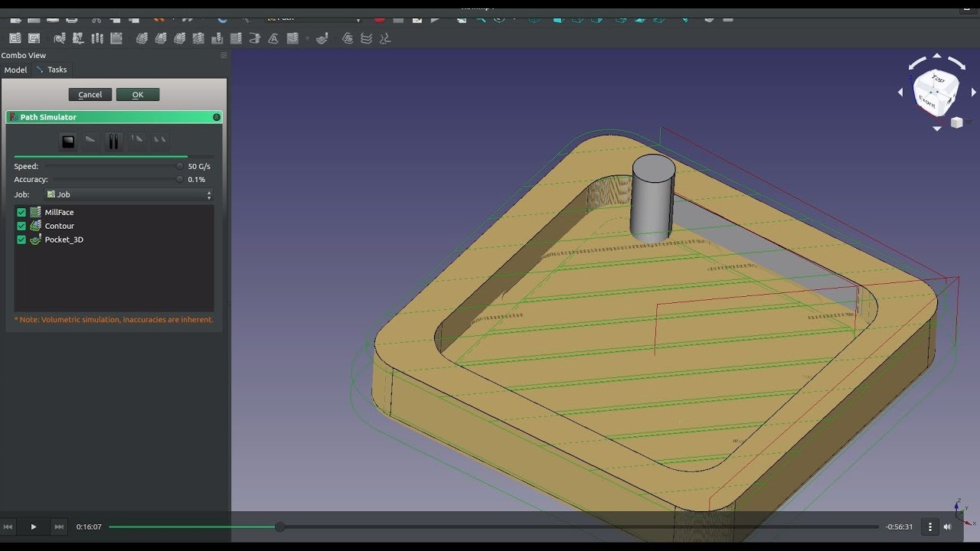Open the Job selection dropdown
Screen dimensions: 980x551
129,195
